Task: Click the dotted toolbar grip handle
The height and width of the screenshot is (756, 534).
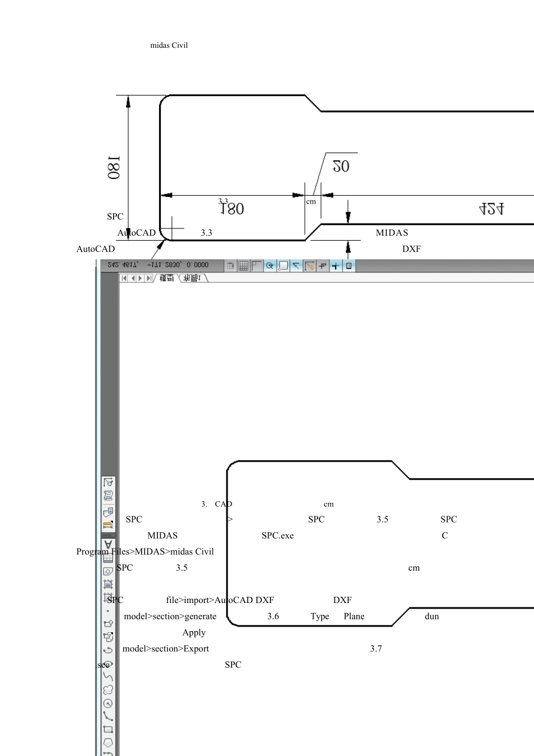Action: pos(108,535)
